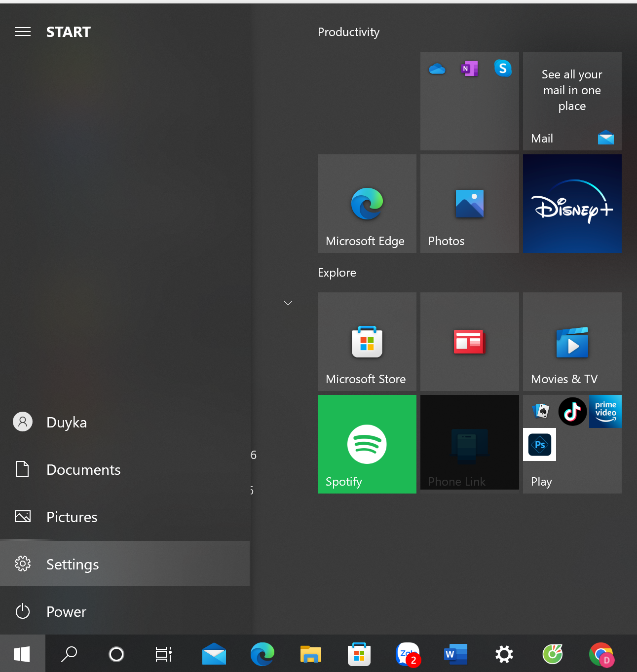The image size is (637, 672).
Task: Open Photoshop Express in the Play folder
Action: [540, 444]
